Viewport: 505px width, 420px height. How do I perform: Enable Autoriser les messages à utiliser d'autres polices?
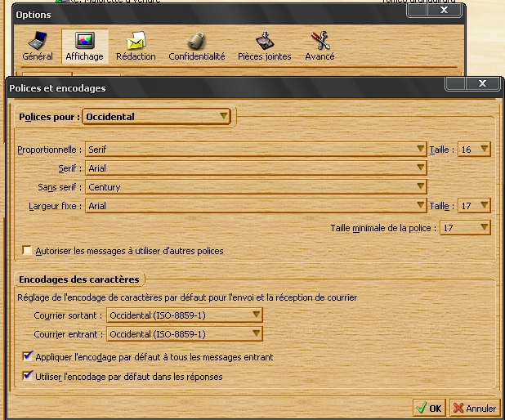click(x=28, y=251)
